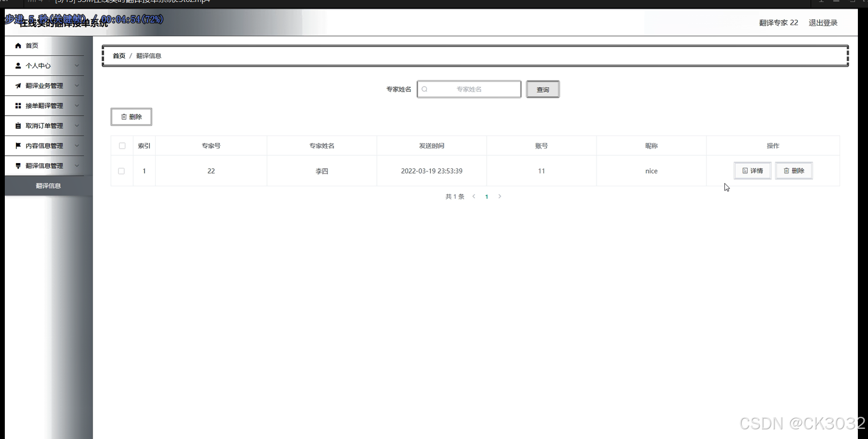Expand the 翻译业务管理 sidebar section
Image resolution: width=868 pixels, height=439 pixels.
[x=46, y=85]
